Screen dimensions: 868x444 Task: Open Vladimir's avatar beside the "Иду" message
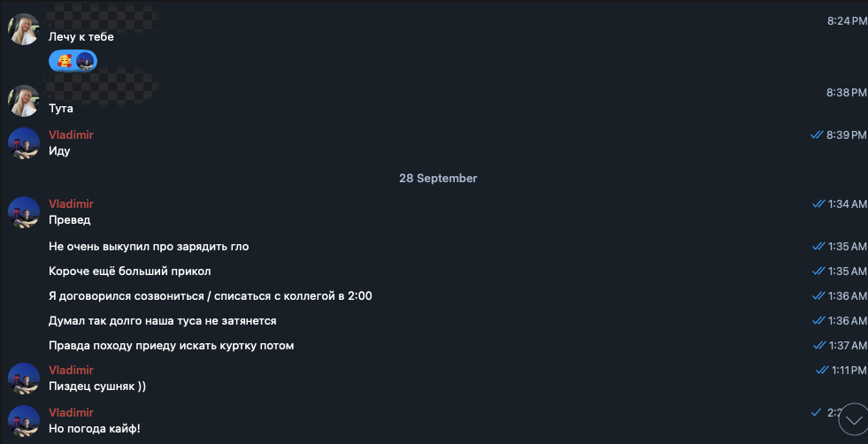coord(24,143)
